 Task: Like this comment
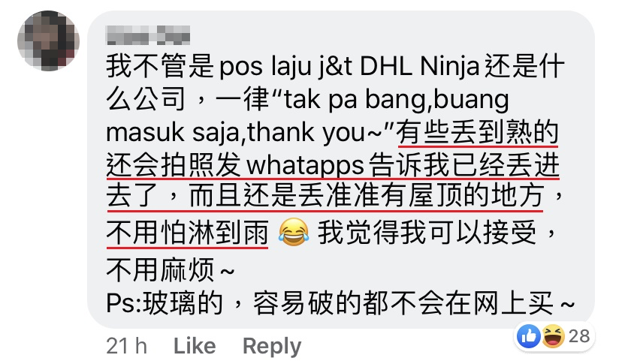click(x=195, y=346)
